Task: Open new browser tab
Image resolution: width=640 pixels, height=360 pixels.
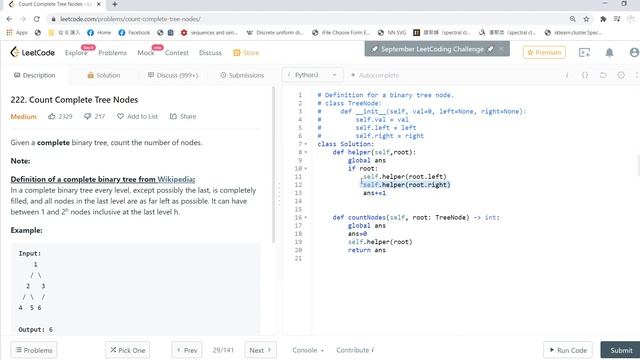Action: tap(115, 4)
